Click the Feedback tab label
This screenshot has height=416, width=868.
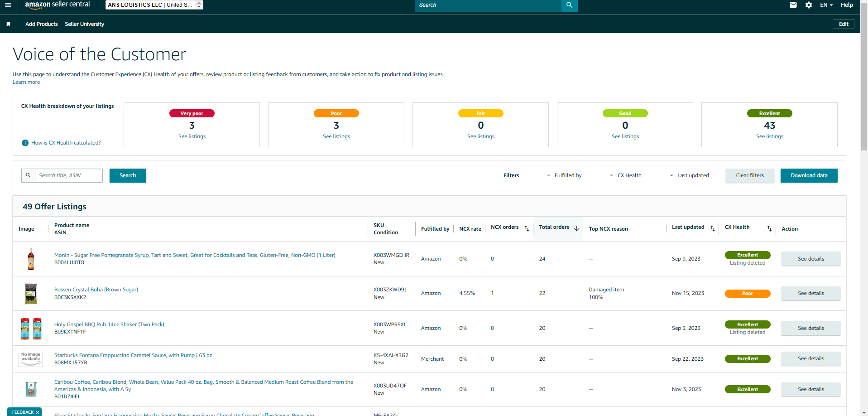pos(23,412)
